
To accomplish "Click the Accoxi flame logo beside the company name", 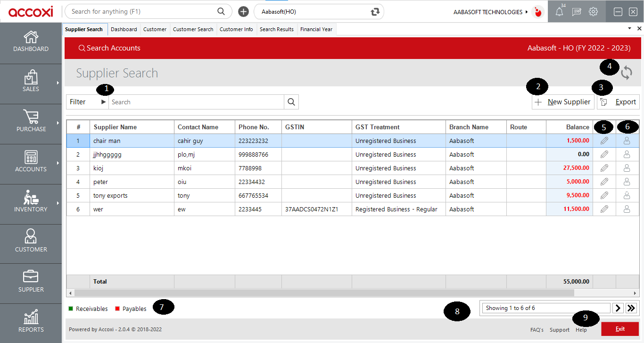I will coord(537,12).
